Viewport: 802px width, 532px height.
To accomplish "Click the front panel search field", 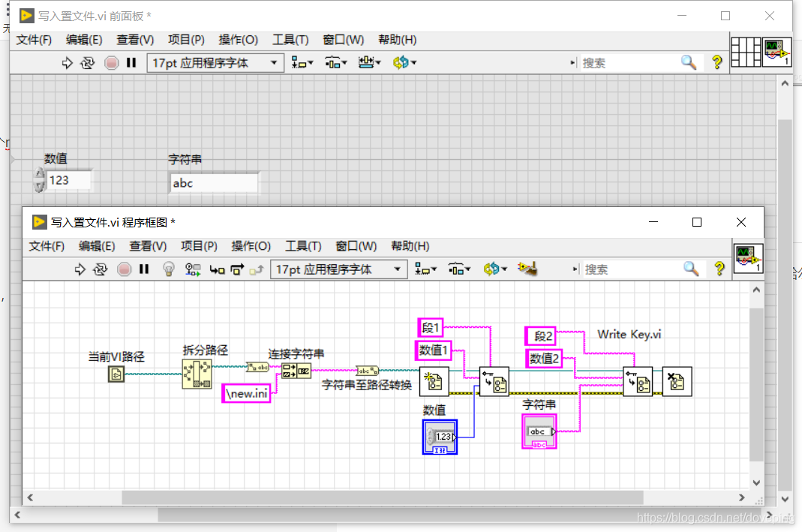I will tap(629, 63).
